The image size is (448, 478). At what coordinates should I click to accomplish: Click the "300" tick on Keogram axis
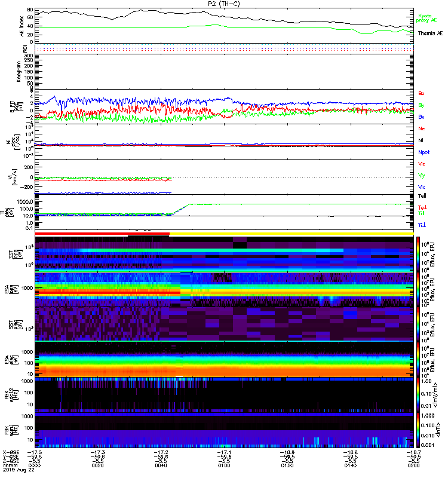click(29, 56)
